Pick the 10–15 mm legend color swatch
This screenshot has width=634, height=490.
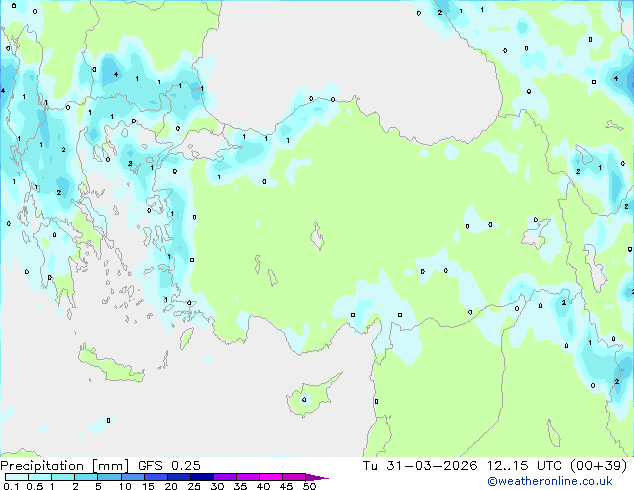click(x=132, y=477)
